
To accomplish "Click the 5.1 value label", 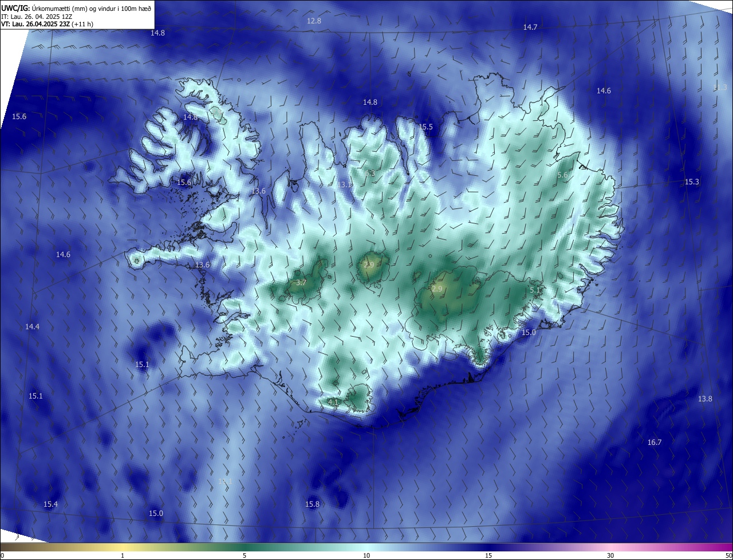I will [535, 290].
